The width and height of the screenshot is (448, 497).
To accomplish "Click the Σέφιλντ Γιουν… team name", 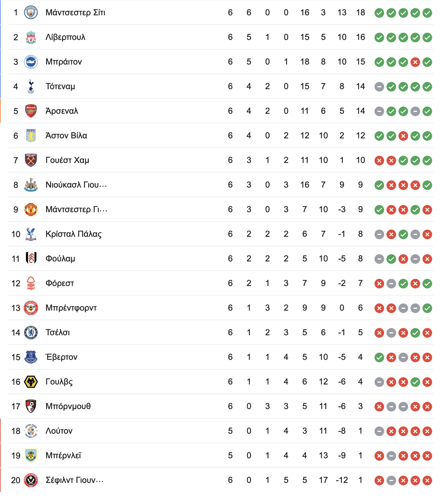I will click(75, 480).
